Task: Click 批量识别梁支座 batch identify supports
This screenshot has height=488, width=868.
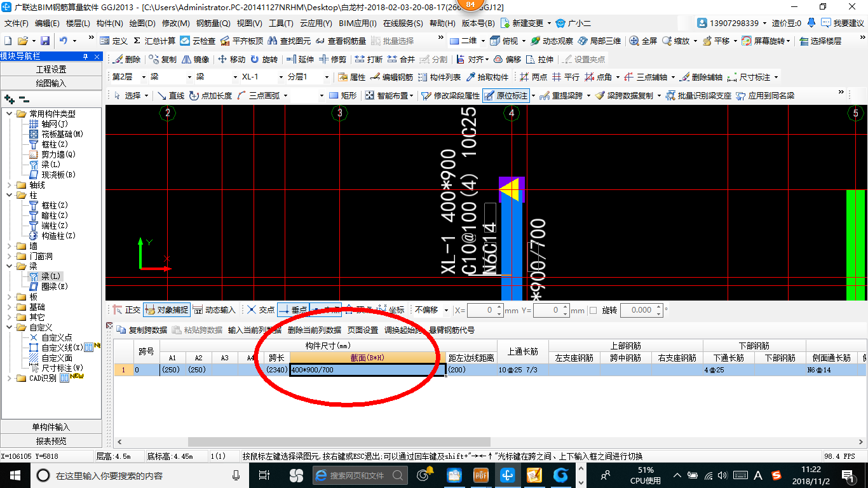Action: click(x=699, y=96)
